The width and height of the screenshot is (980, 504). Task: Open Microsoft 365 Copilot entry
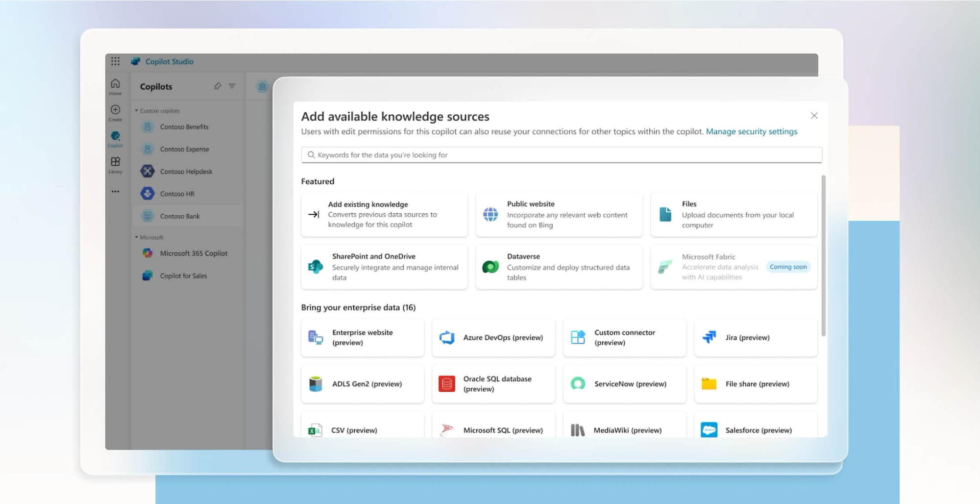tap(193, 253)
